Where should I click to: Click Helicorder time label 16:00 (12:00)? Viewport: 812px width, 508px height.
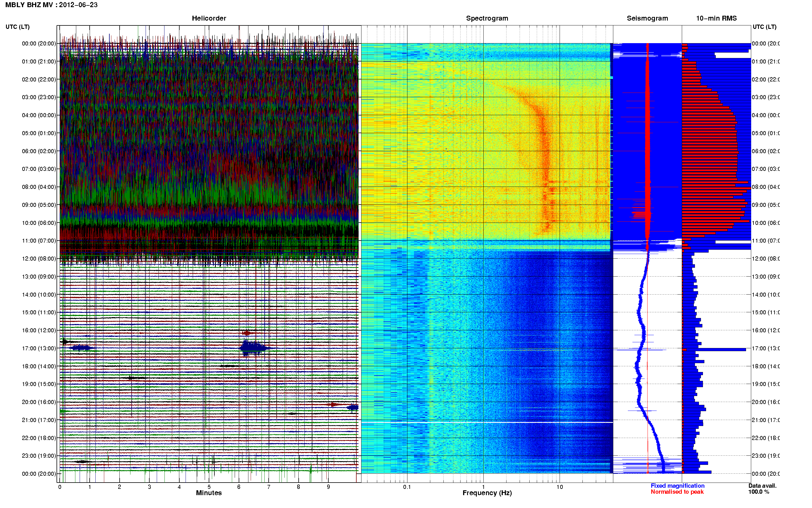[39, 330]
